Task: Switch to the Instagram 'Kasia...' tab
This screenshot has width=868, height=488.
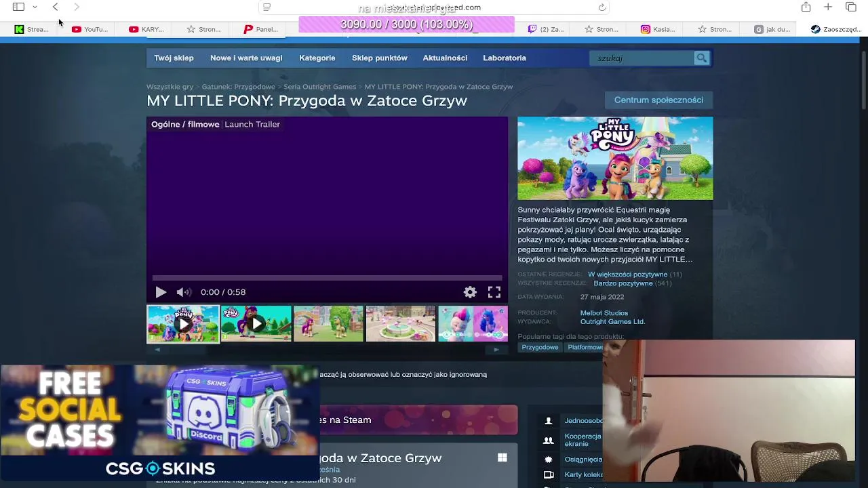Action: pos(658,29)
